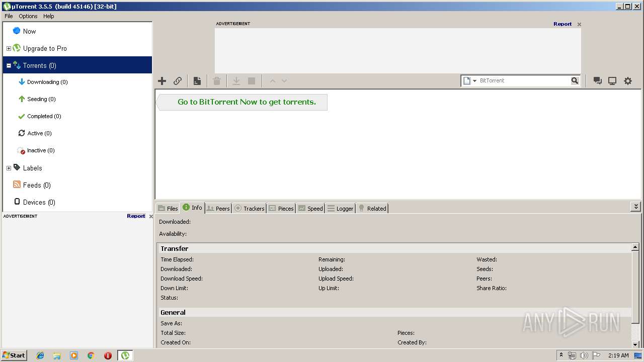644x362 pixels.
Task: Collapse the Torrents tree node
Action: click(x=9, y=66)
